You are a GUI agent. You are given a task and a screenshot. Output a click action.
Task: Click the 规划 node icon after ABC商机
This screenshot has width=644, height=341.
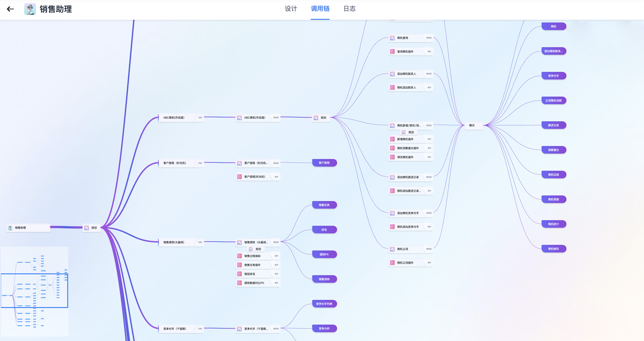point(316,118)
